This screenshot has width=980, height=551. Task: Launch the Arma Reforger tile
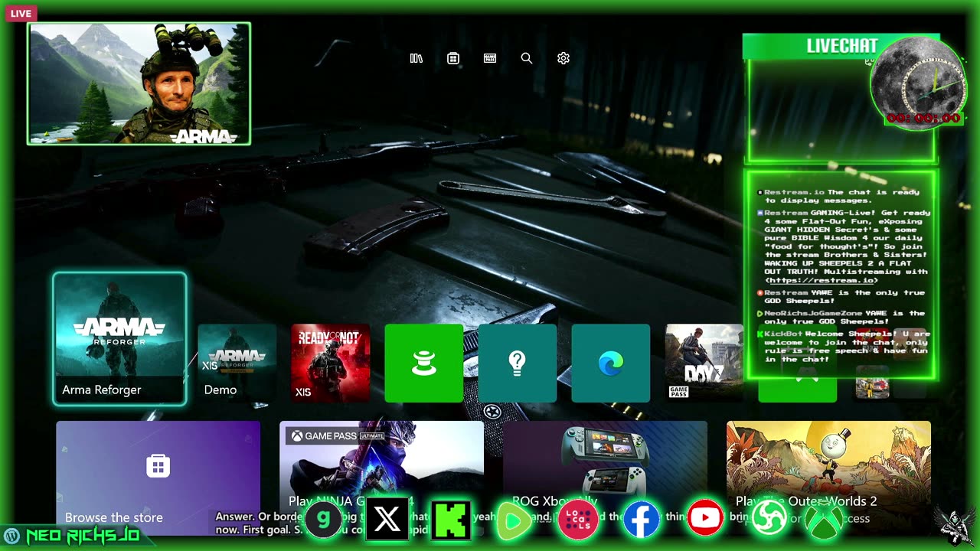(119, 338)
